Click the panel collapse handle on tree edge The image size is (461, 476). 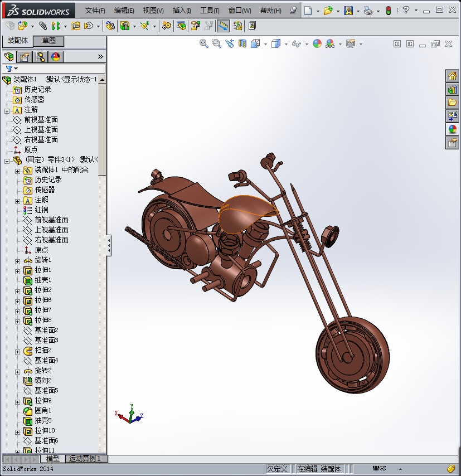point(109,245)
